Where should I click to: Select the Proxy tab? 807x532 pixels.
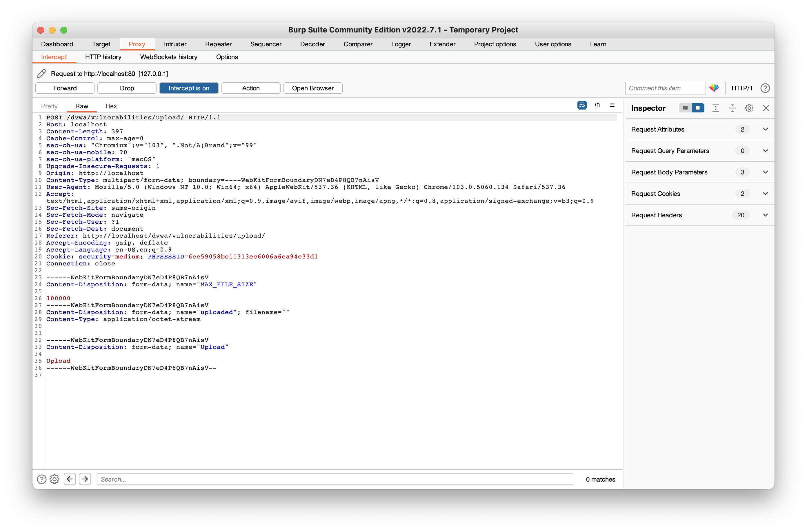(x=137, y=44)
